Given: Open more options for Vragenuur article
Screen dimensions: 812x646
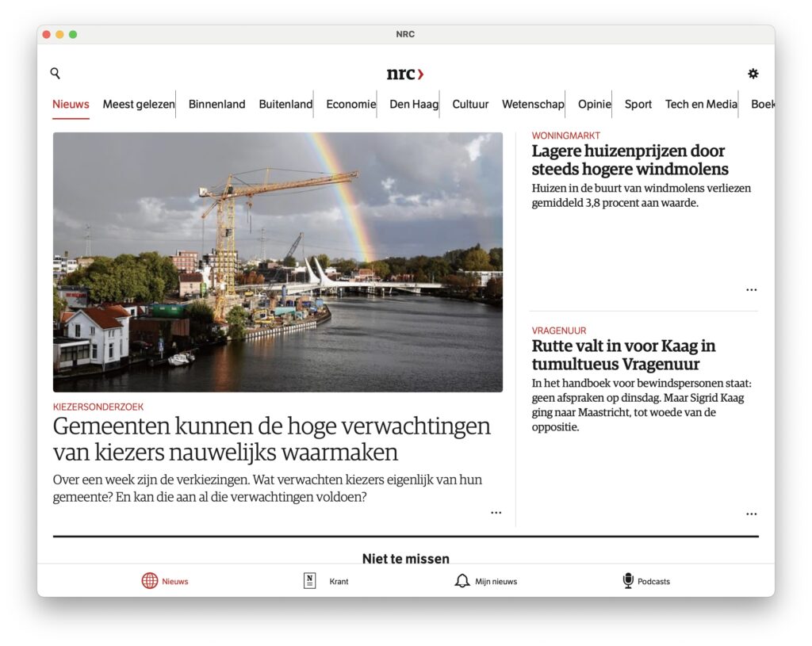Looking at the screenshot, I should pos(752,514).
